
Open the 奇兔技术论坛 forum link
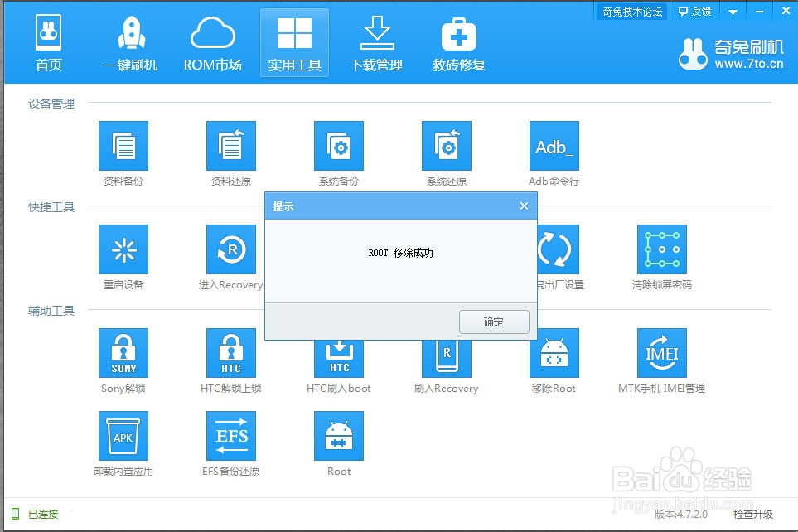pos(631,11)
